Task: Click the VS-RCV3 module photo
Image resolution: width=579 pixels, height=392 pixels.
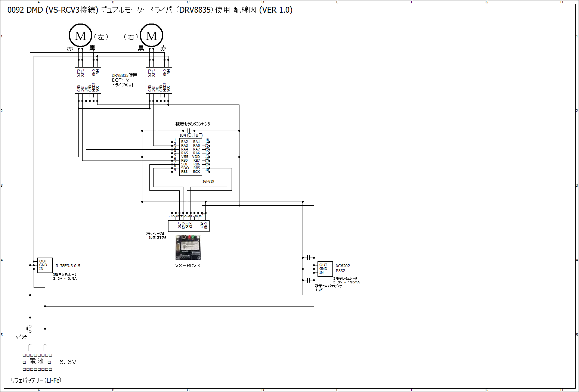Action: coord(188,248)
